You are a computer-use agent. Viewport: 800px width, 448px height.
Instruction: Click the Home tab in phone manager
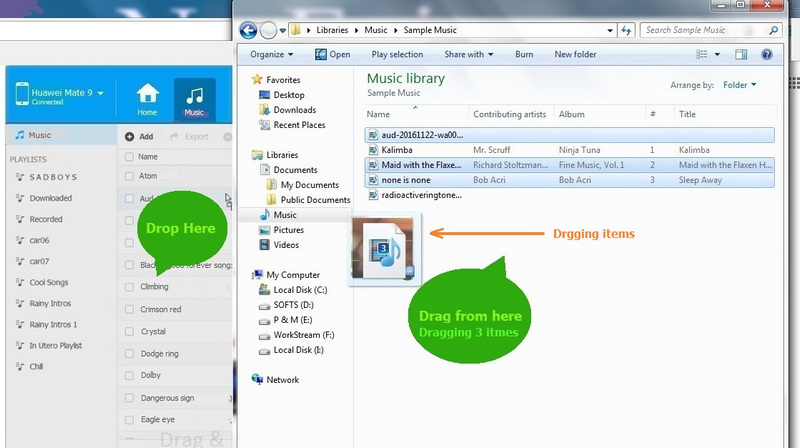[x=147, y=99]
